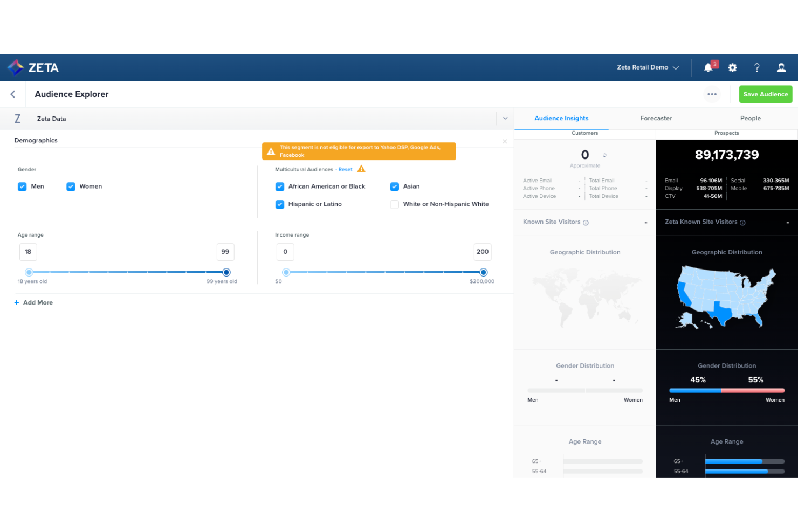
Task: Click the Zeta logo
Action: coord(33,68)
